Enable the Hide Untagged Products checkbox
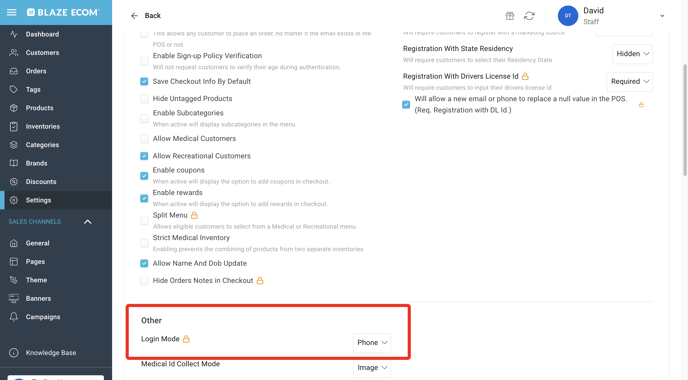Image resolution: width=688 pixels, height=380 pixels. (x=144, y=99)
